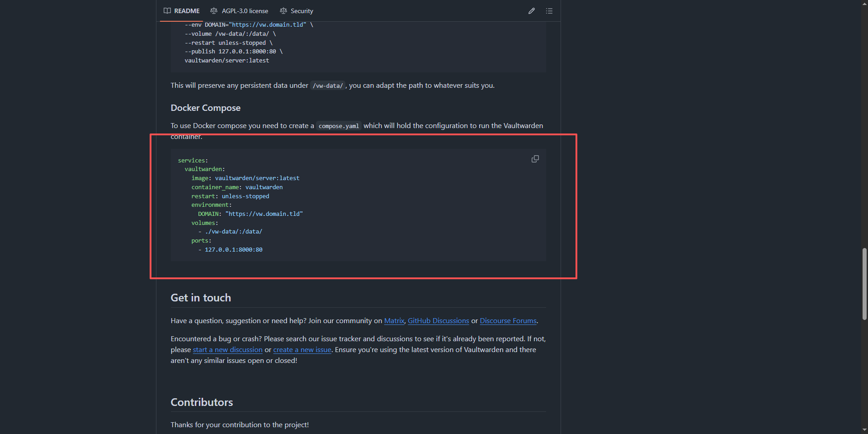Click the DOMAIN line in the compose code

[250, 214]
